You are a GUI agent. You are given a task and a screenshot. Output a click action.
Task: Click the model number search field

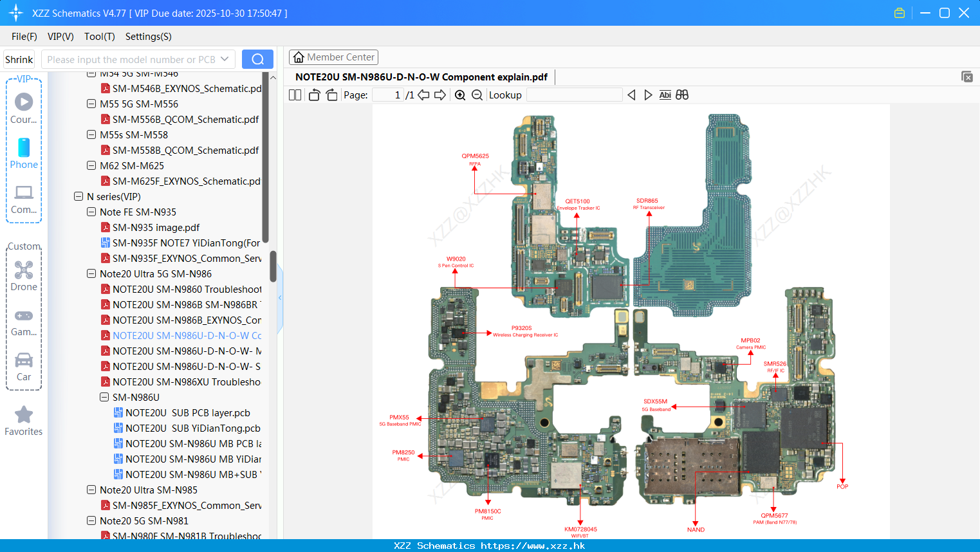pyautogui.click(x=131, y=59)
